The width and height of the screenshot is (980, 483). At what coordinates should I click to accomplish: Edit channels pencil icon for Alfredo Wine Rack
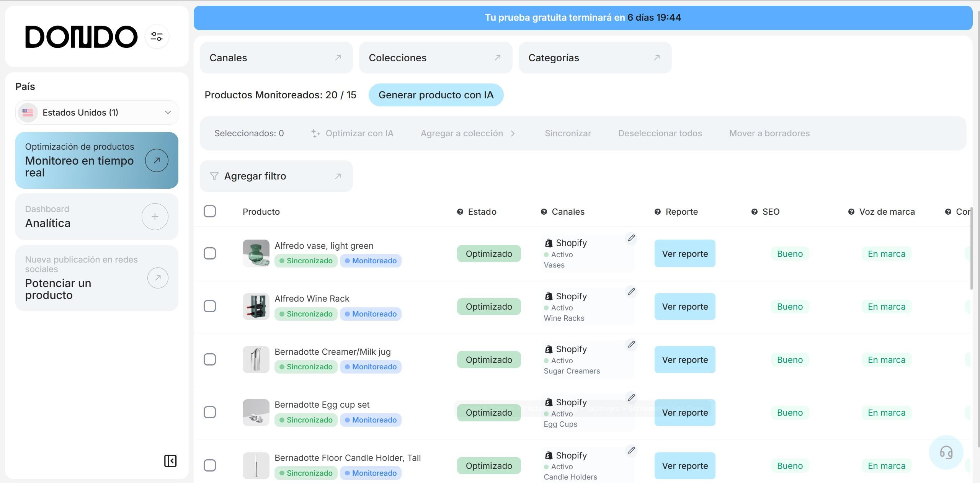631,292
